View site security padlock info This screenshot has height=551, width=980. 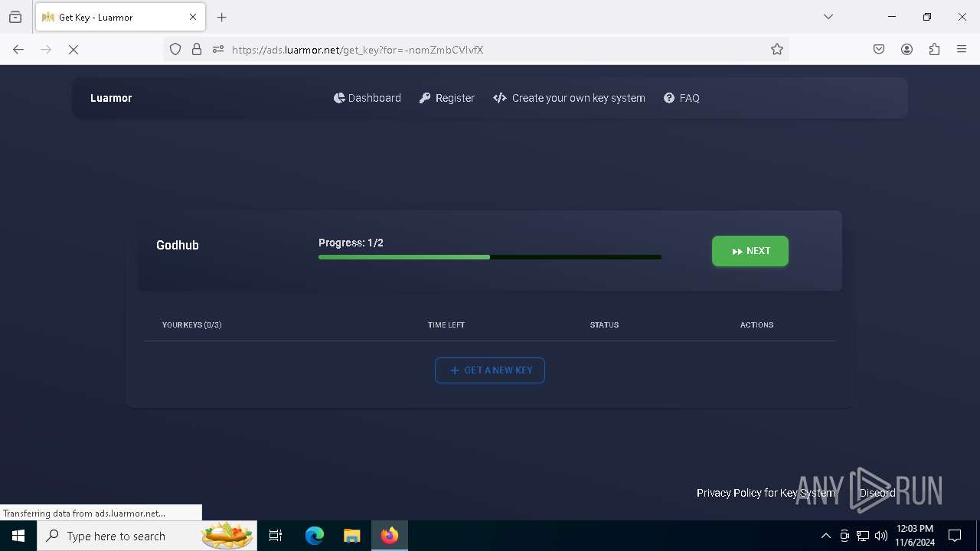[197, 50]
